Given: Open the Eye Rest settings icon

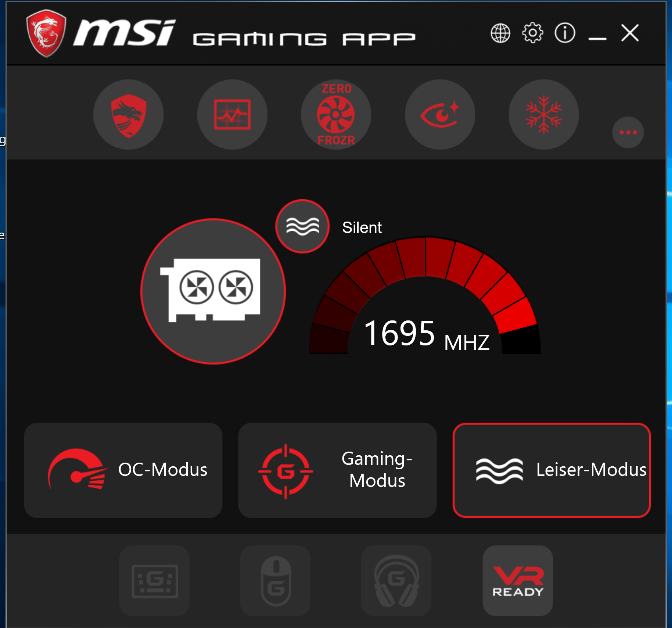Looking at the screenshot, I should coord(440,115).
